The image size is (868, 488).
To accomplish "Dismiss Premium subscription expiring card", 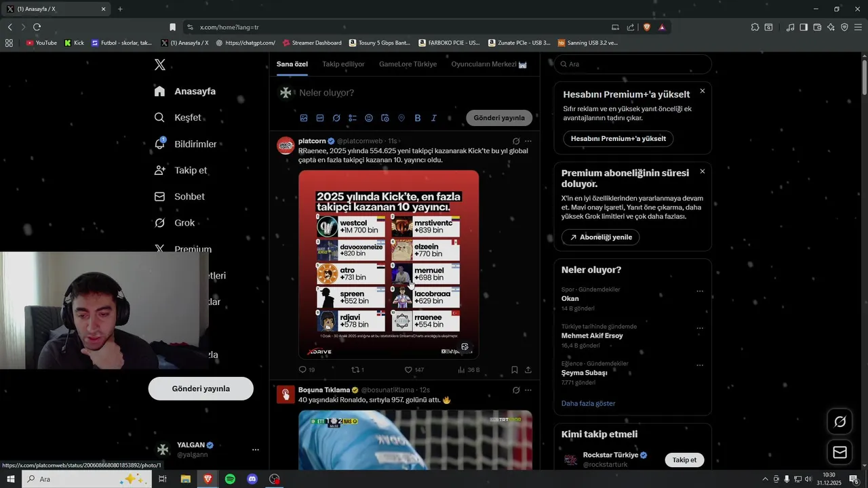I will (703, 171).
